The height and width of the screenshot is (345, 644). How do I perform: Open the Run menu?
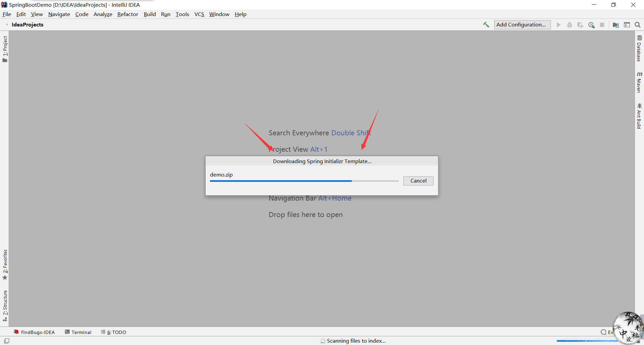click(166, 14)
